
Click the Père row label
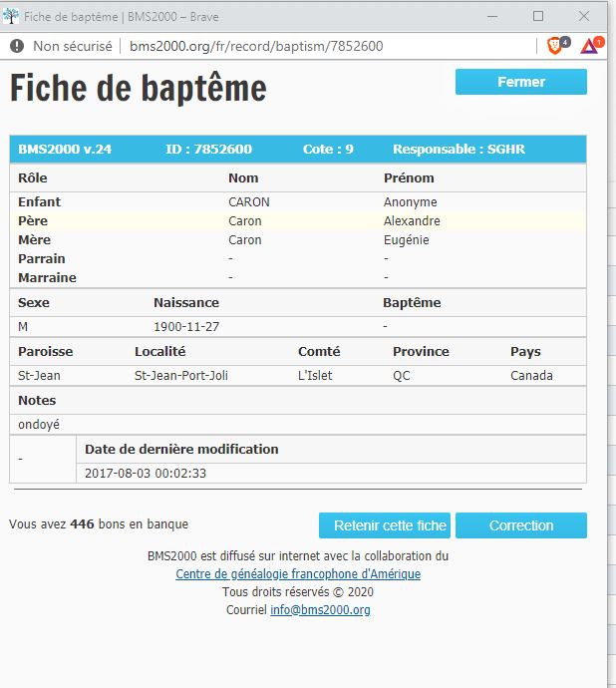coord(33,220)
